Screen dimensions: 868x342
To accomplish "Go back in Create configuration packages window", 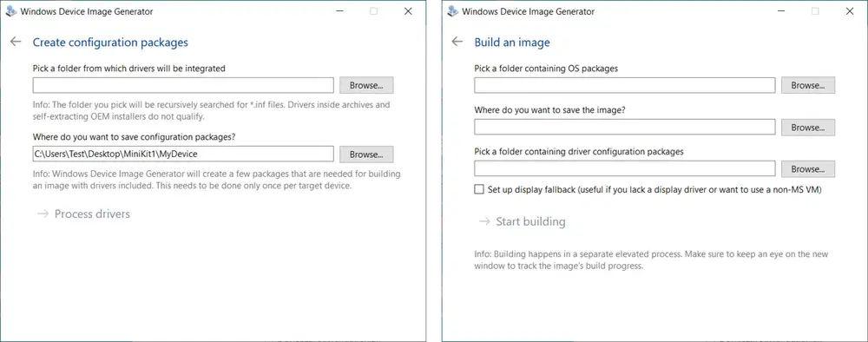I will pos(16,42).
